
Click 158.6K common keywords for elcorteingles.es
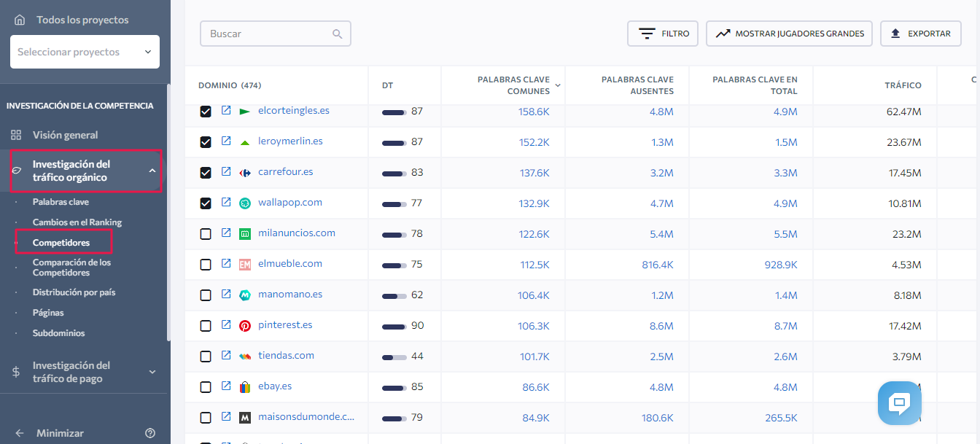[x=534, y=112]
